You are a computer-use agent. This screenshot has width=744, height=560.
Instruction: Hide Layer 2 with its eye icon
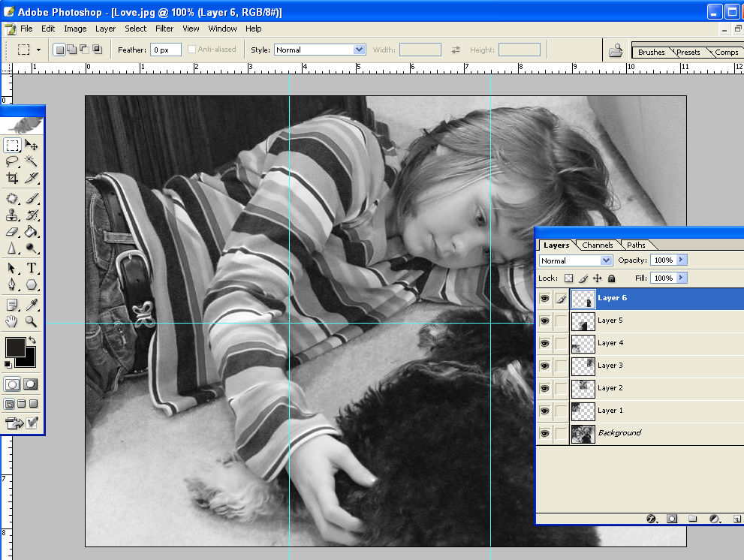pyautogui.click(x=545, y=388)
